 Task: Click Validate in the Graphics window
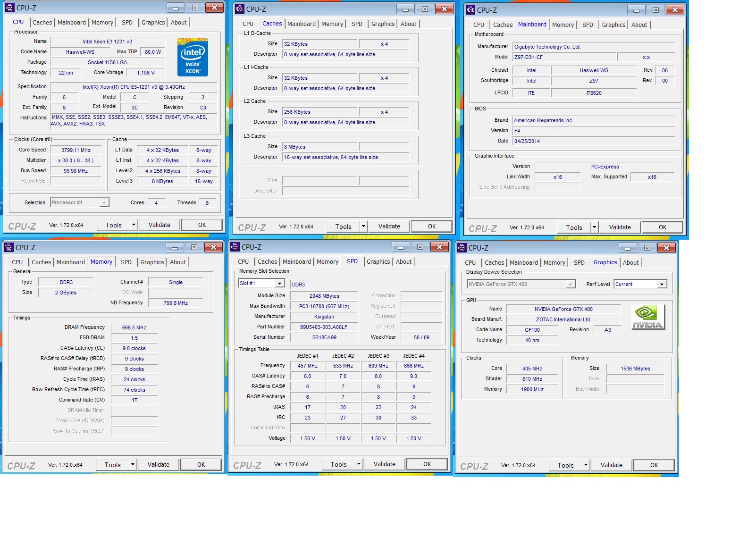(612, 465)
